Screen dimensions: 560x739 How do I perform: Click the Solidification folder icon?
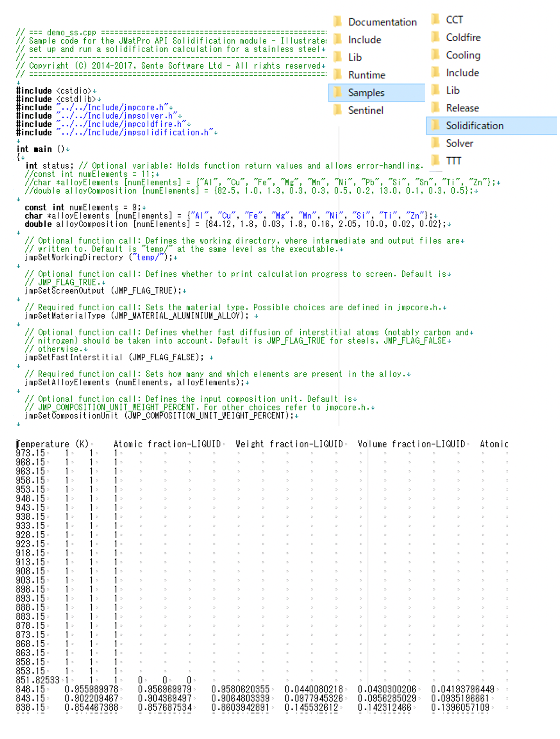click(435, 125)
